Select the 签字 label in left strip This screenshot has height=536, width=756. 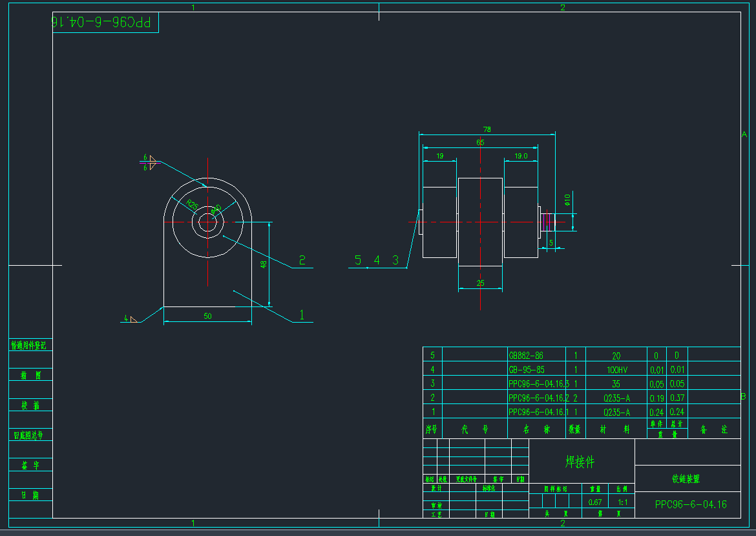pos(30,465)
